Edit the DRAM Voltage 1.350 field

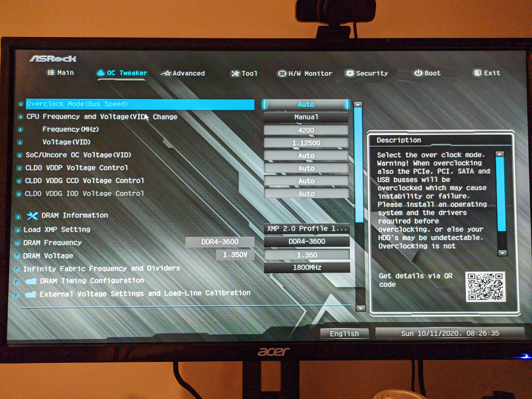coord(307,255)
